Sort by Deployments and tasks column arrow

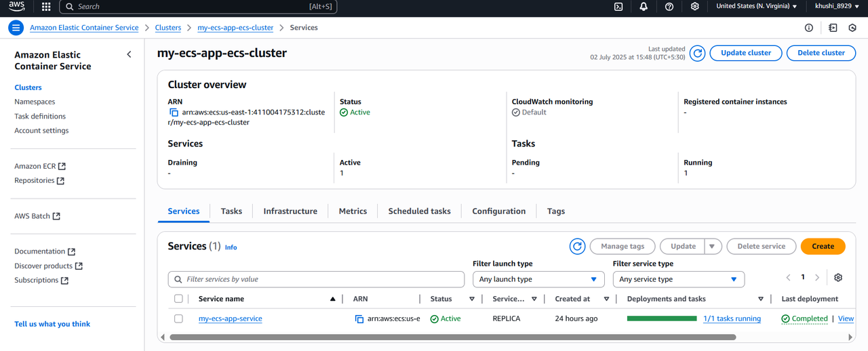click(x=761, y=299)
